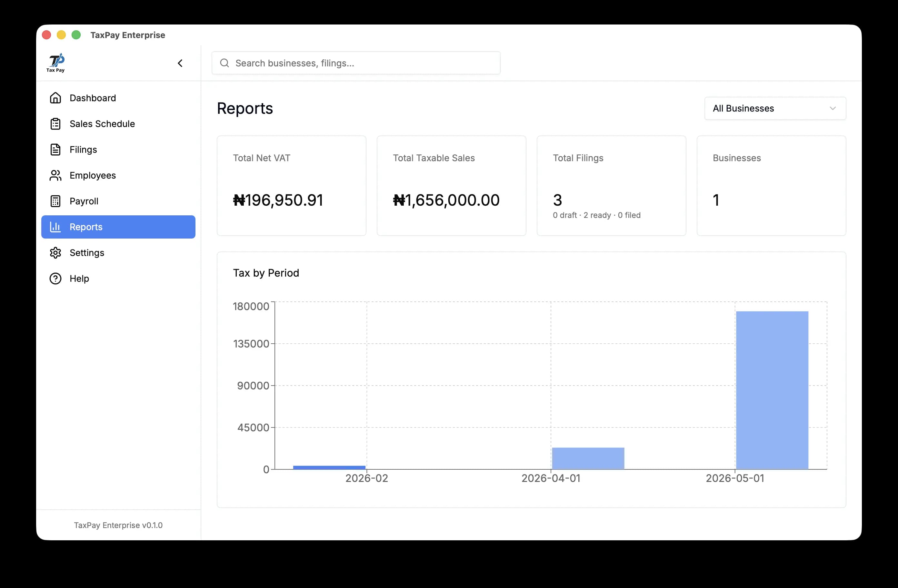Select Payroll in the sidebar

pos(118,201)
